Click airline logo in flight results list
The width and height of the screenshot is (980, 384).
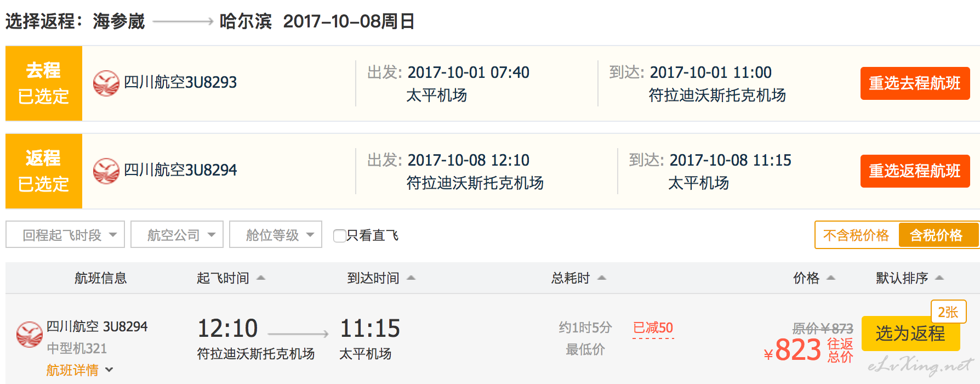point(29,335)
